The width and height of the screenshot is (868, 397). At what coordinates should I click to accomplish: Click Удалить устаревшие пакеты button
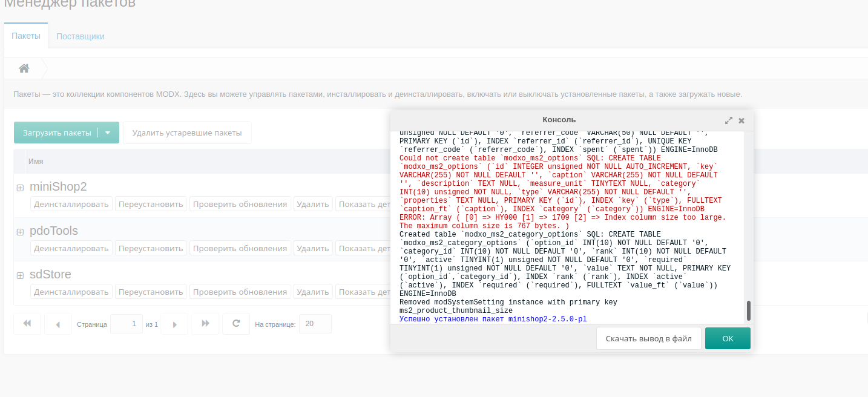coord(187,133)
